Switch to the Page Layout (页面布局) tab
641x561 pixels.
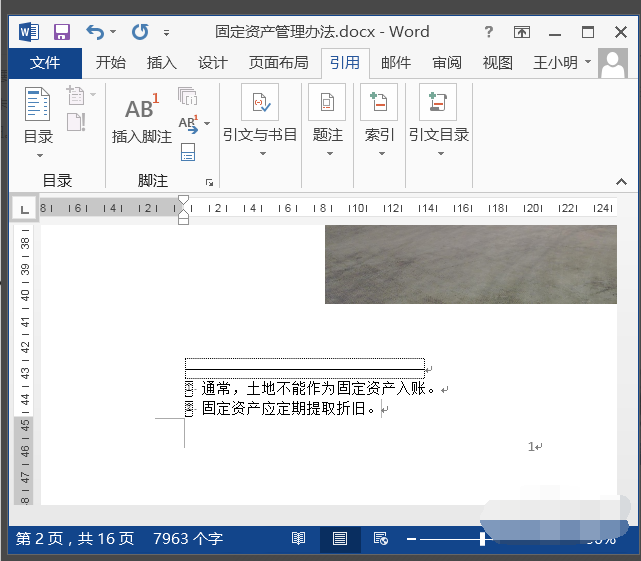278,63
